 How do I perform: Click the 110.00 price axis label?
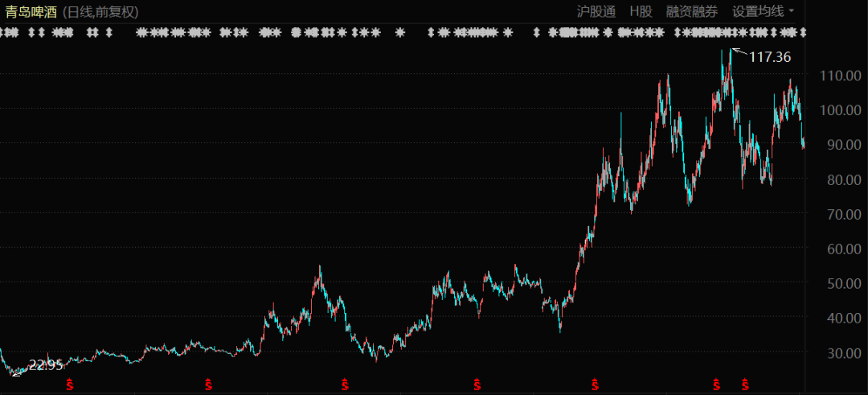pyautogui.click(x=834, y=76)
